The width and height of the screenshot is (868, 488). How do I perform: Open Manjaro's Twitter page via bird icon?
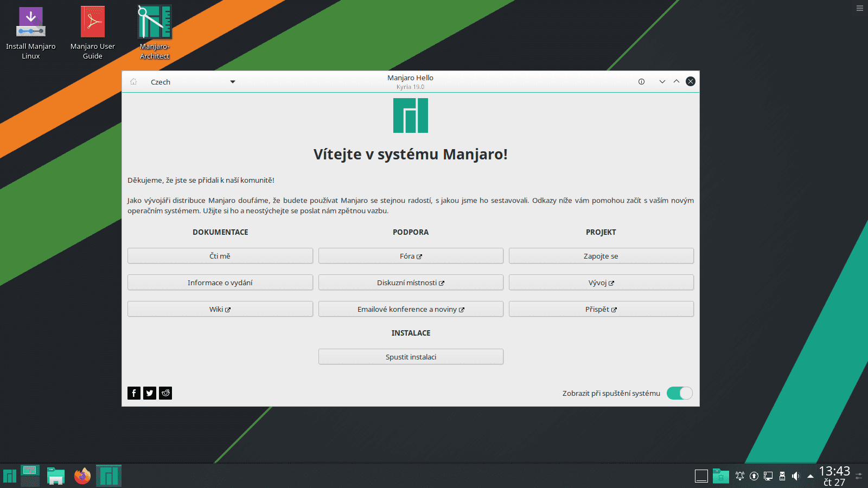tap(149, 393)
